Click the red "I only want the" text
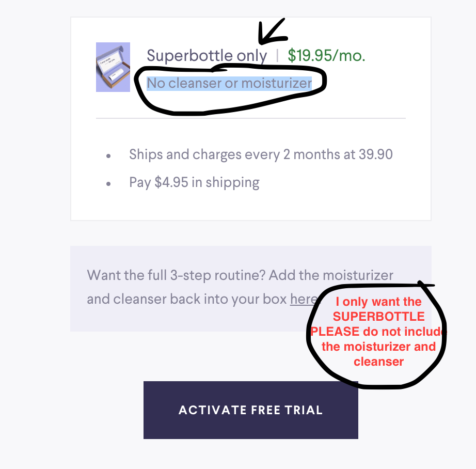 click(x=378, y=302)
